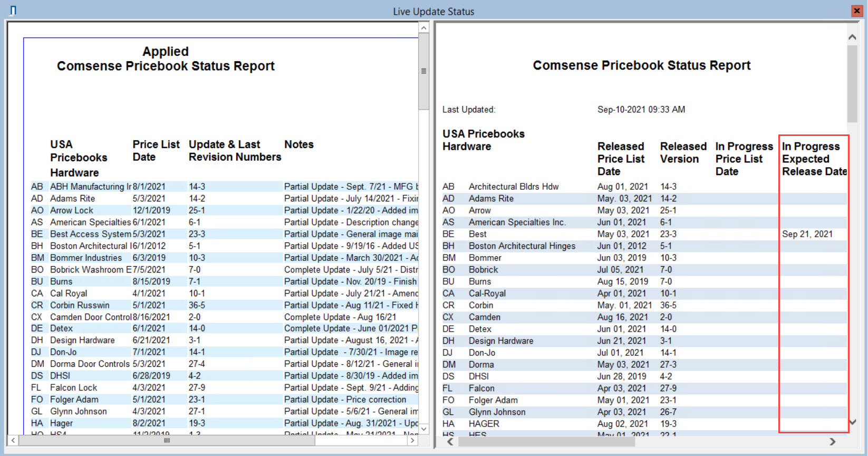Select 'Adams Rite' in Applied report

click(x=72, y=198)
